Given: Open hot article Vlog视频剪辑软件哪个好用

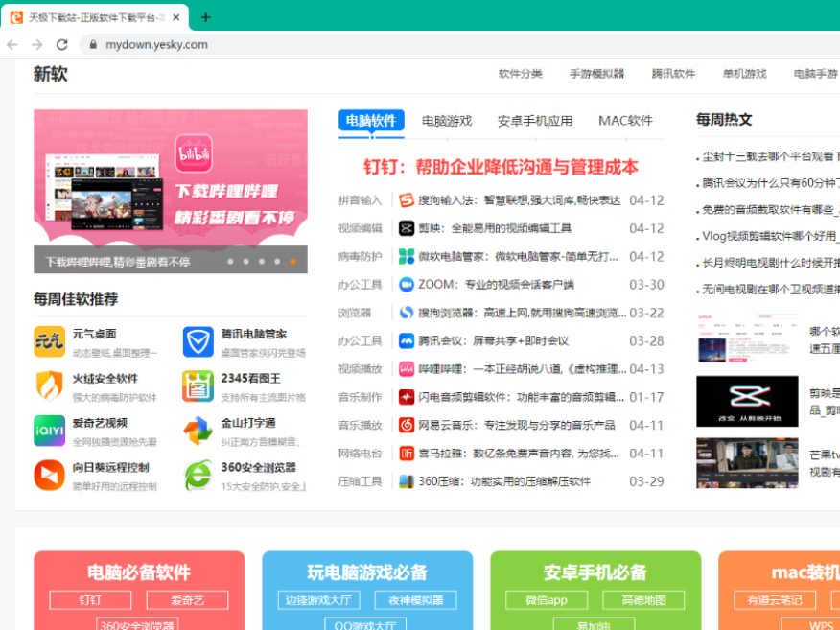Looking at the screenshot, I should (771, 236).
